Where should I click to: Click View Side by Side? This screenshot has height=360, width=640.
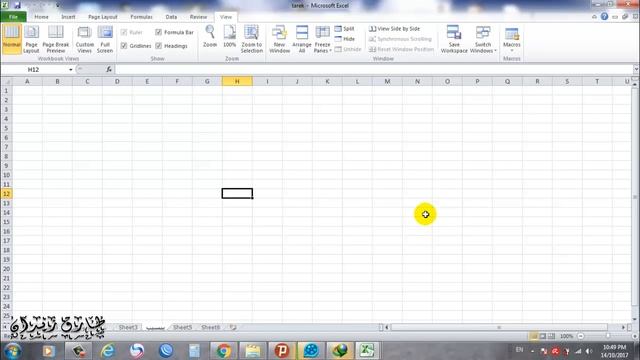point(394,29)
